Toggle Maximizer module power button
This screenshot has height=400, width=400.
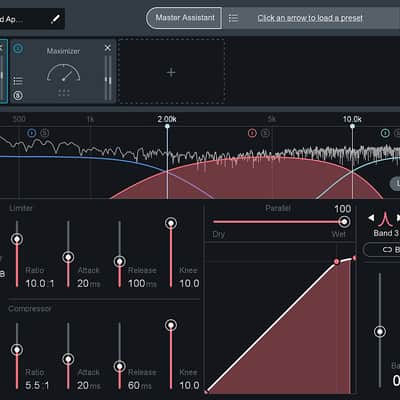[18, 49]
